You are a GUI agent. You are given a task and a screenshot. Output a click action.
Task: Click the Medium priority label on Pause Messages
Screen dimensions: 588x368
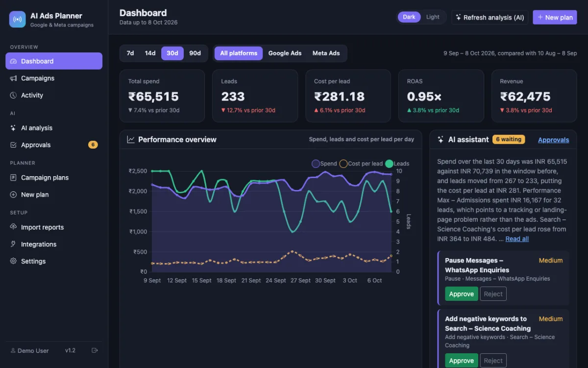coord(551,261)
